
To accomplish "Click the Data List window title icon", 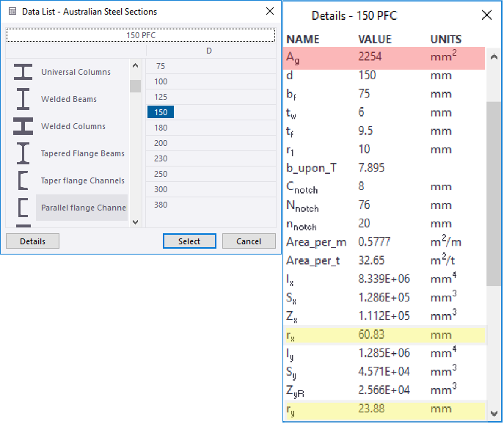I will tap(12, 12).
